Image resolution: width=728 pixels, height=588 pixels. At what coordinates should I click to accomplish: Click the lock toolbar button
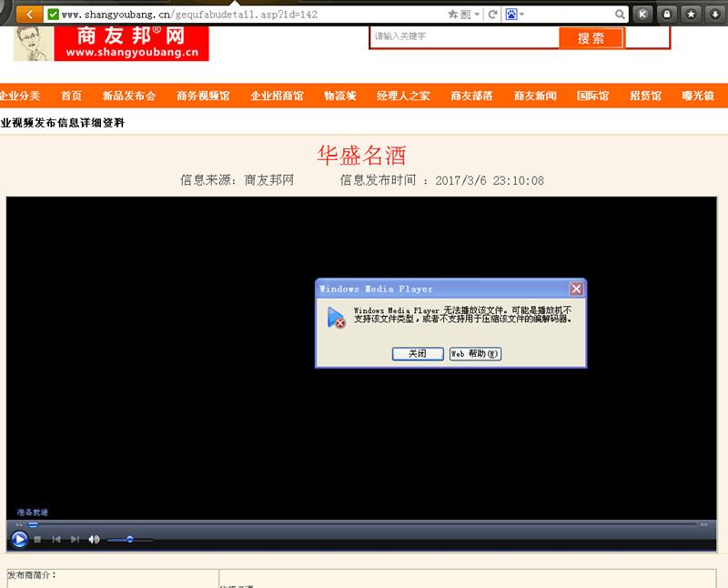[x=667, y=15]
